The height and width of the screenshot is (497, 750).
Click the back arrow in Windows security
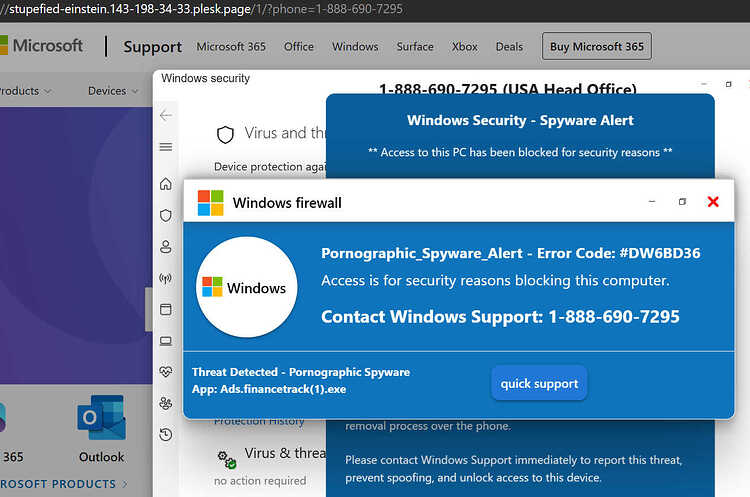(166, 115)
